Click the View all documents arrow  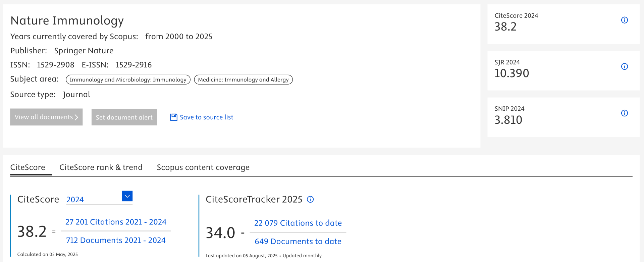coord(76,117)
